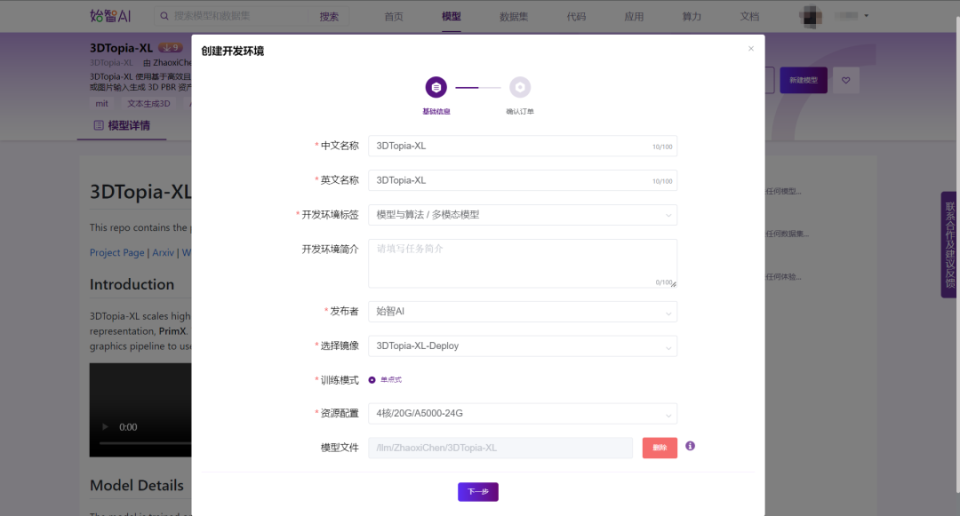Viewport: 960px width, 516px height.
Task: Switch to the 模型详情 tab
Action: (122, 125)
